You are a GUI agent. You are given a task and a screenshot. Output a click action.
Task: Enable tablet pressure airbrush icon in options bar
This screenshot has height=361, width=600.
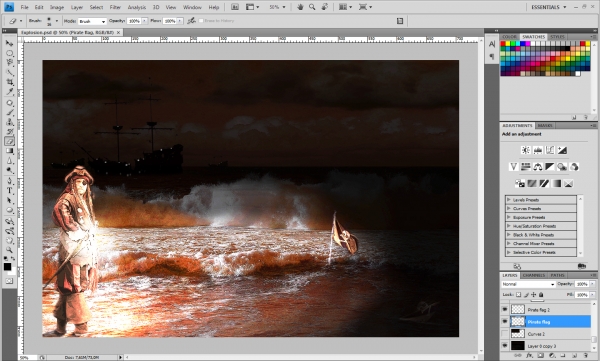pos(191,21)
